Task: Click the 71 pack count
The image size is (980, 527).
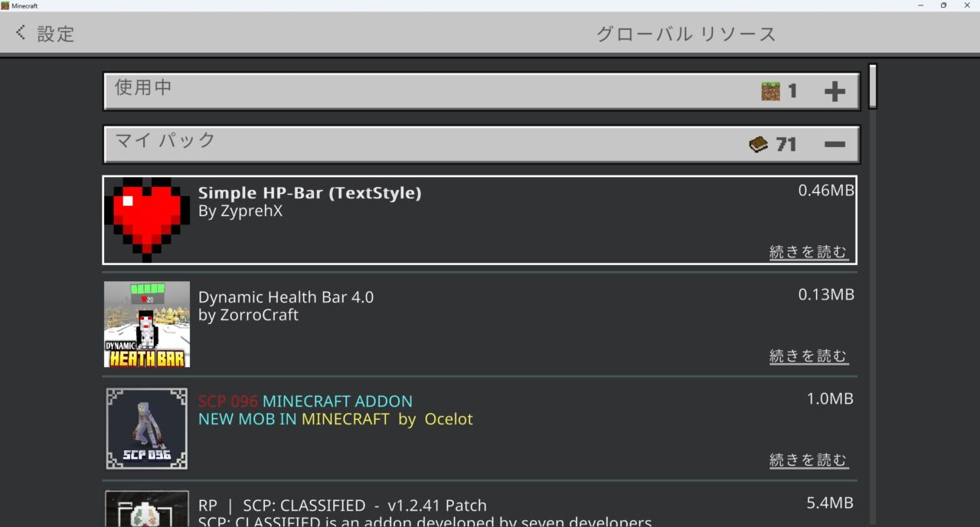Action: point(786,144)
